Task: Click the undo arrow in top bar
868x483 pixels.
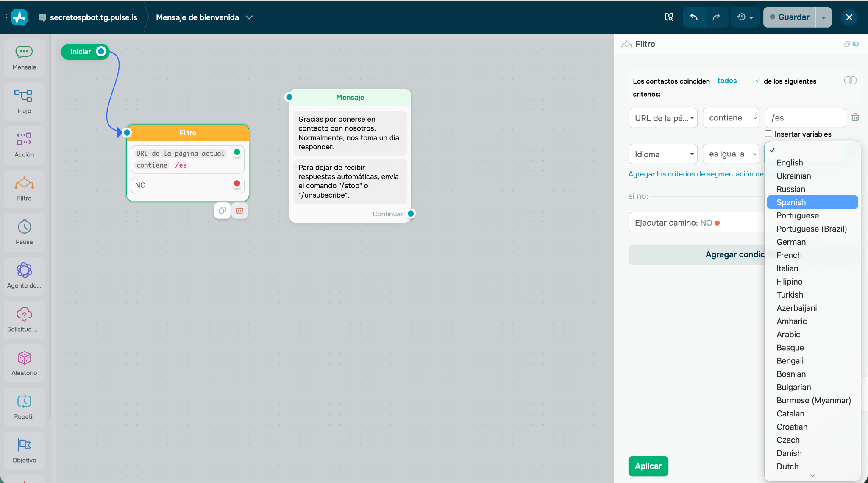Action: (x=694, y=17)
